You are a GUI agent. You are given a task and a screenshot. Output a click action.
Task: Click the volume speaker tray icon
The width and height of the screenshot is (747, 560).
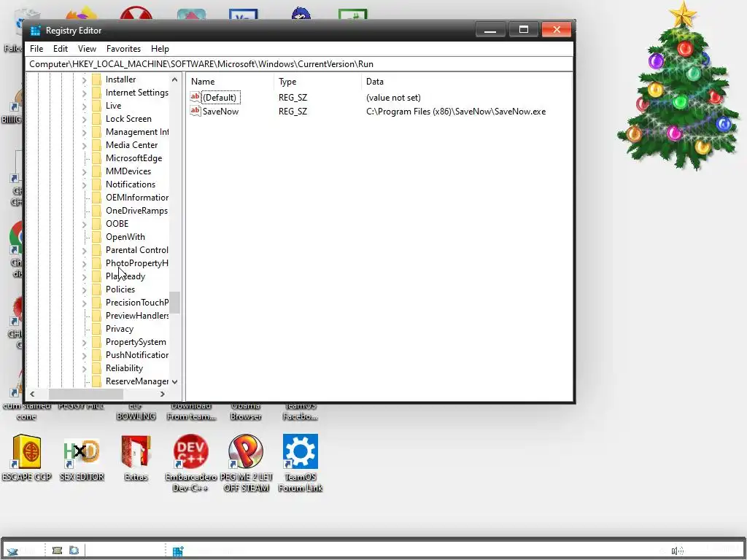[x=677, y=551]
